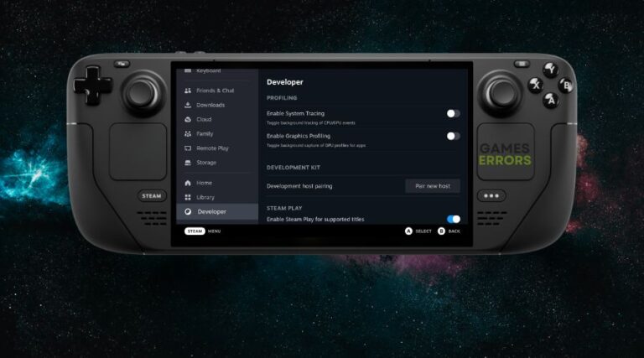The image size is (644, 358).
Task: Go to Family settings
Action: click(x=217, y=134)
